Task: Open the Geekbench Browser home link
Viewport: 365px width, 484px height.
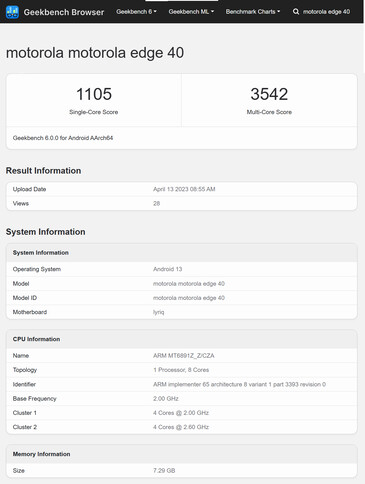Action: (x=64, y=12)
